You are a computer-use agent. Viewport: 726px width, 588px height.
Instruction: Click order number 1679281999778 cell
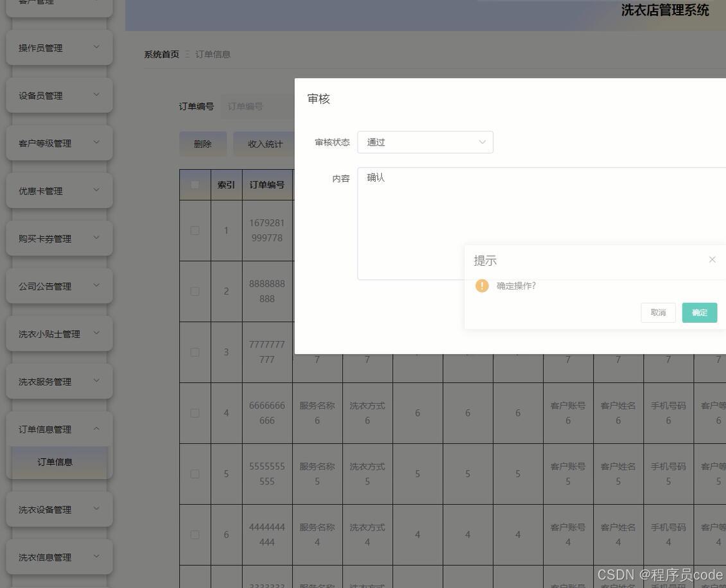pos(267,230)
